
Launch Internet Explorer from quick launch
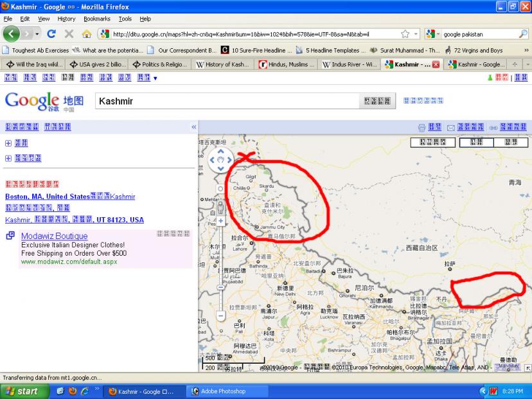click(84, 391)
